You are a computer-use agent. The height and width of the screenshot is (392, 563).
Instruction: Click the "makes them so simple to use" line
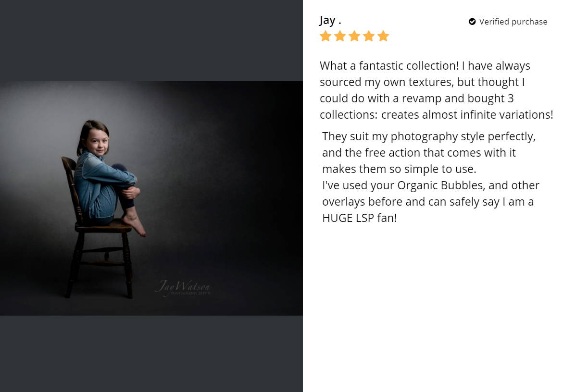coord(399,169)
